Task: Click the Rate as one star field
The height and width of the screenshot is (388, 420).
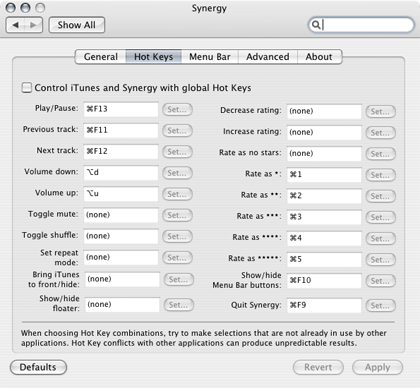Action: click(324, 175)
